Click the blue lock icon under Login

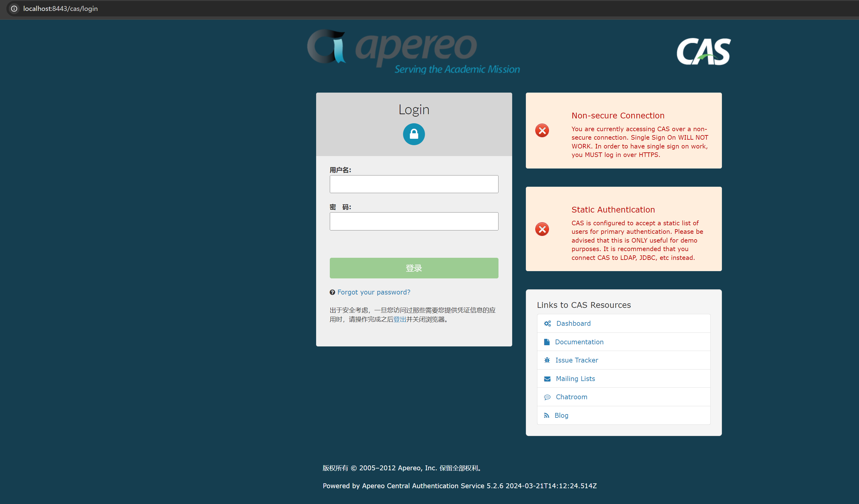(x=414, y=134)
